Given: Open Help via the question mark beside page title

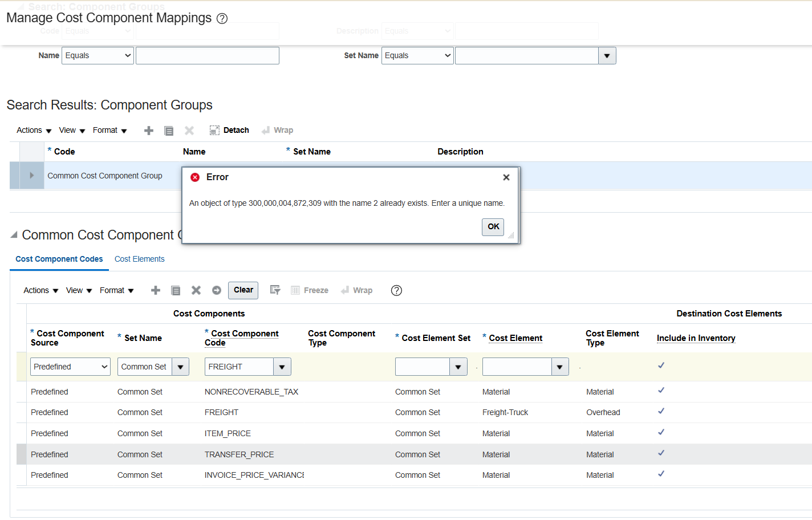Looking at the screenshot, I should tap(222, 18).
